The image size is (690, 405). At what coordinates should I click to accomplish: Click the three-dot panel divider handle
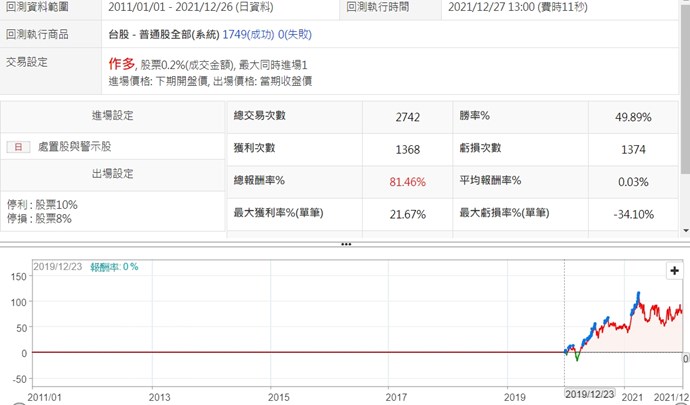click(345, 243)
